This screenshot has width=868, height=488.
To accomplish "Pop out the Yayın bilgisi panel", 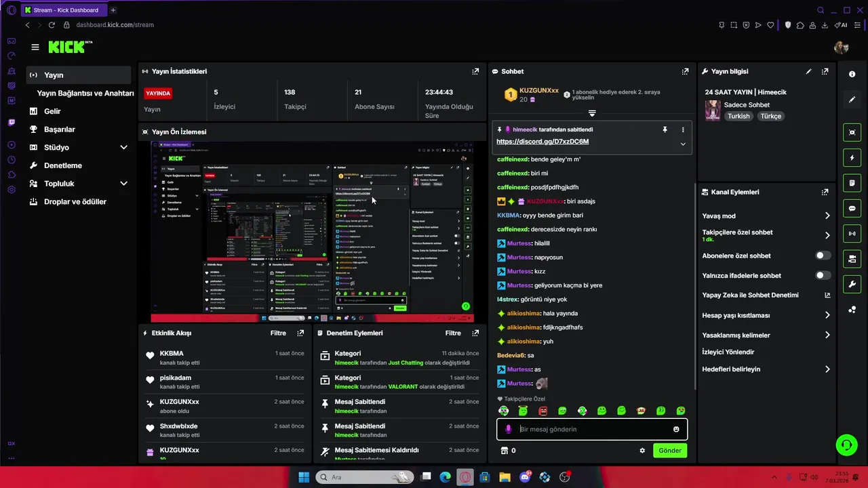I will (825, 71).
